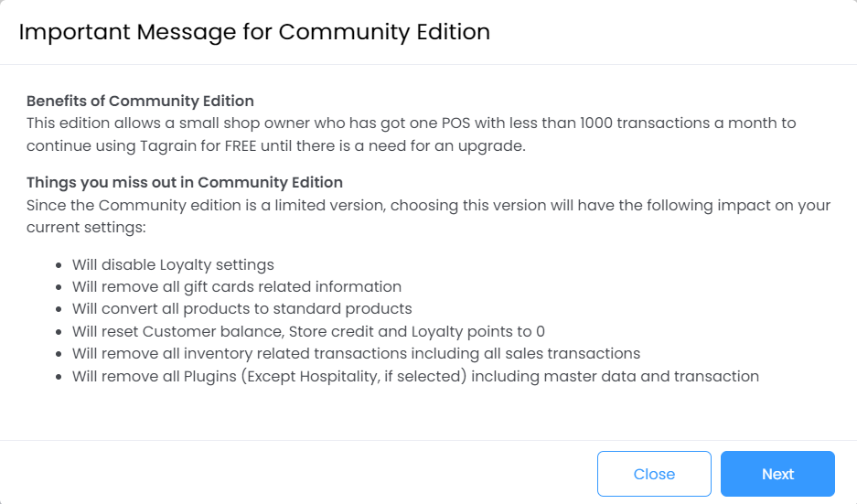Select the 'Benefits of Community Edition' heading
This screenshot has width=857, height=504.
click(140, 101)
